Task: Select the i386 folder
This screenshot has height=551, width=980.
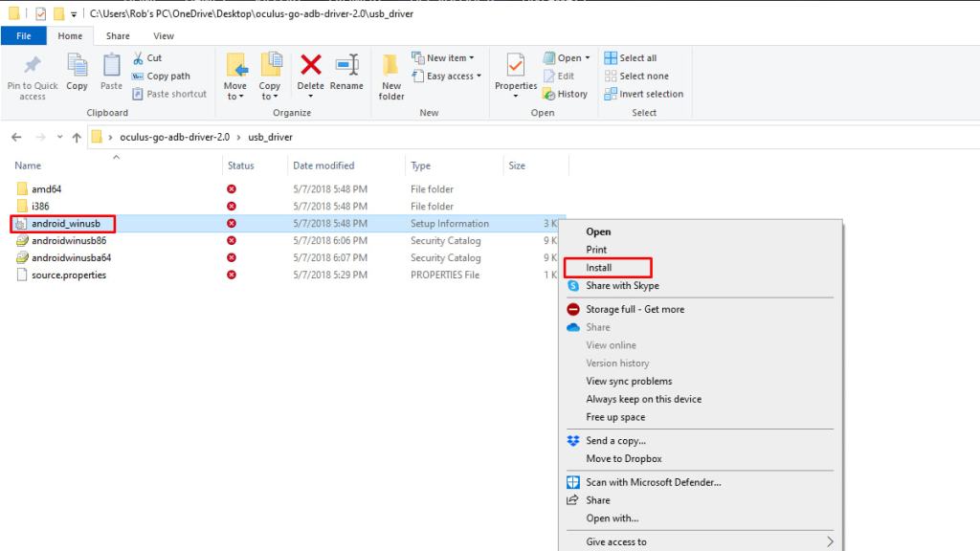Action: click(x=40, y=207)
